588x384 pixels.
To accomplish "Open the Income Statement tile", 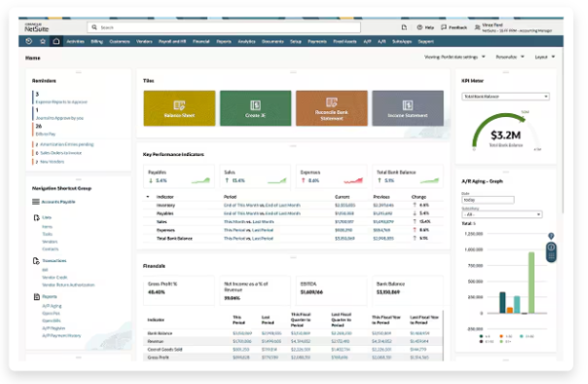I will [x=408, y=108].
